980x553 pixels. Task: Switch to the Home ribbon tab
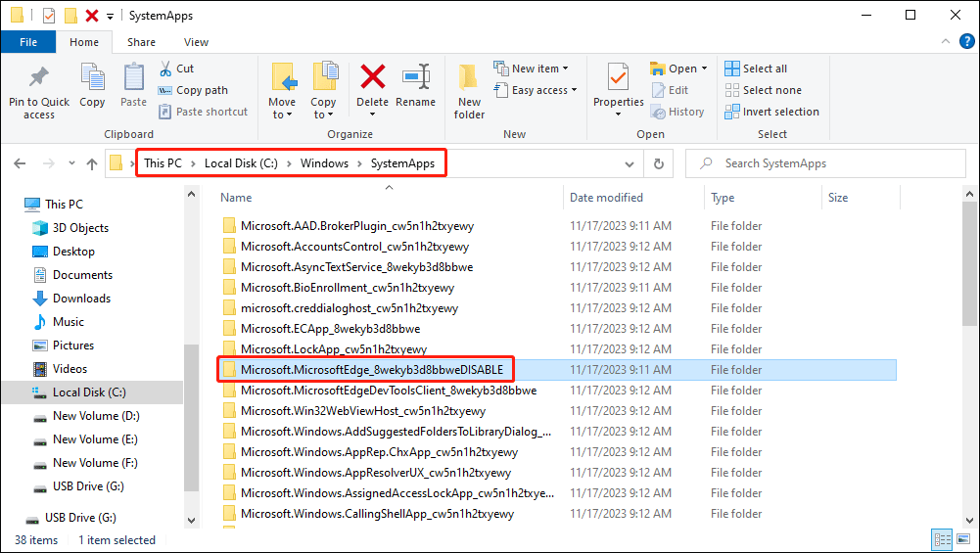[x=84, y=42]
